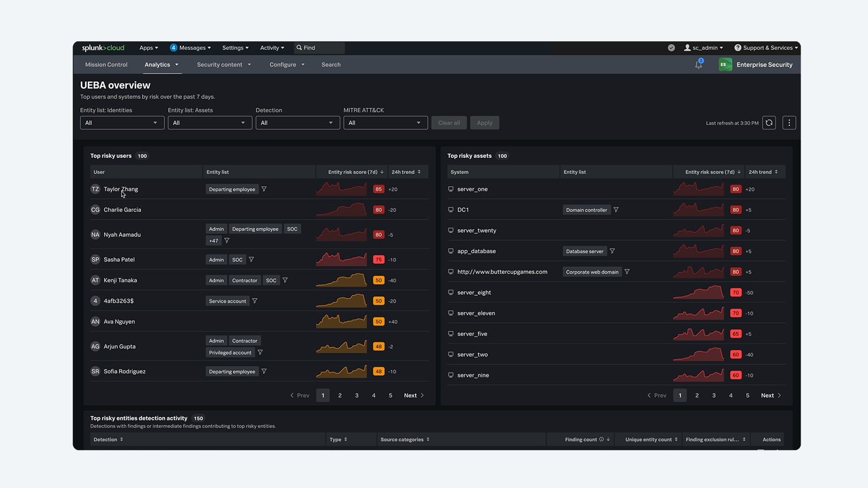
Task: Click the Taylor Zhang TZ avatar
Action: [95, 189]
